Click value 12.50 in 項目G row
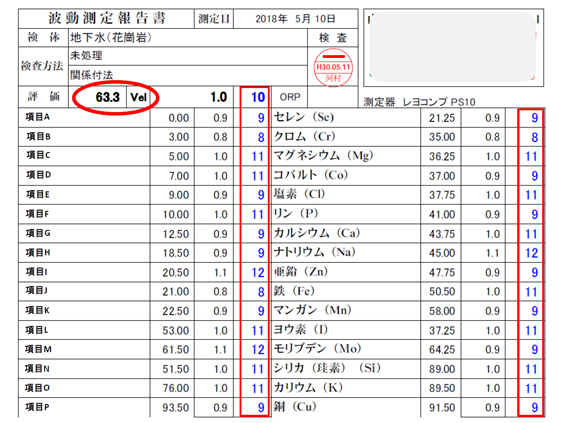The image size is (564, 423). 176,234
